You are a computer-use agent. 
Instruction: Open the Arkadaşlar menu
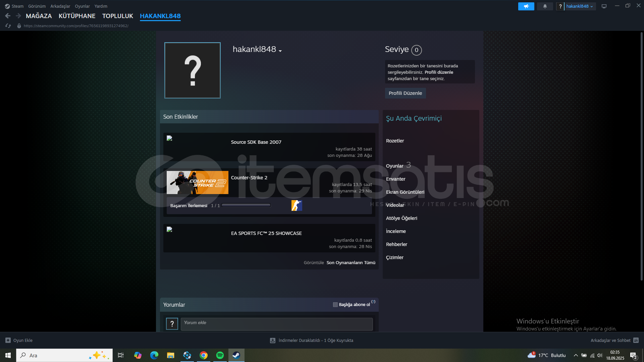tap(60, 6)
